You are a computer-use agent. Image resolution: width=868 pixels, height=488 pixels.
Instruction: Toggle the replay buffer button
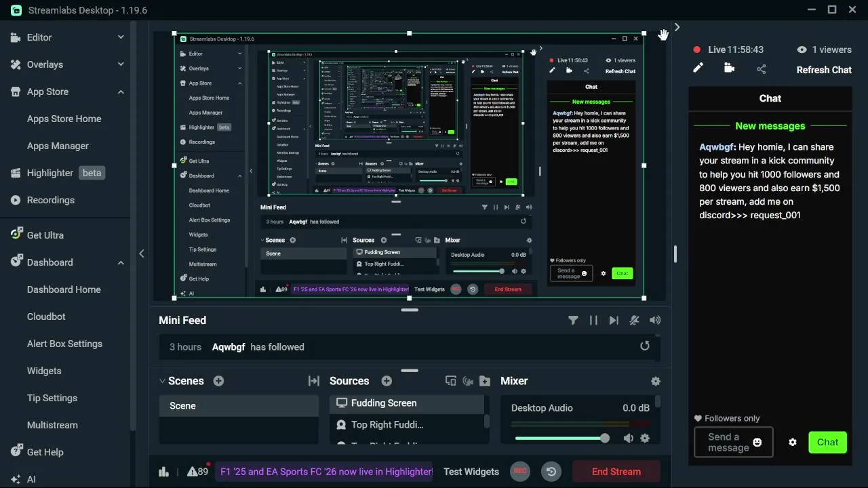[x=551, y=471]
